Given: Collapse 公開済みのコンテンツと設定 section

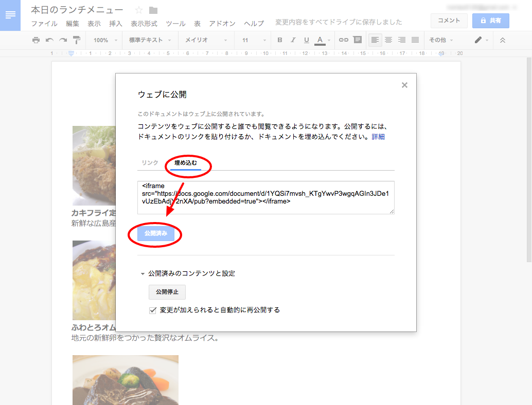Looking at the screenshot, I should pos(143,274).
